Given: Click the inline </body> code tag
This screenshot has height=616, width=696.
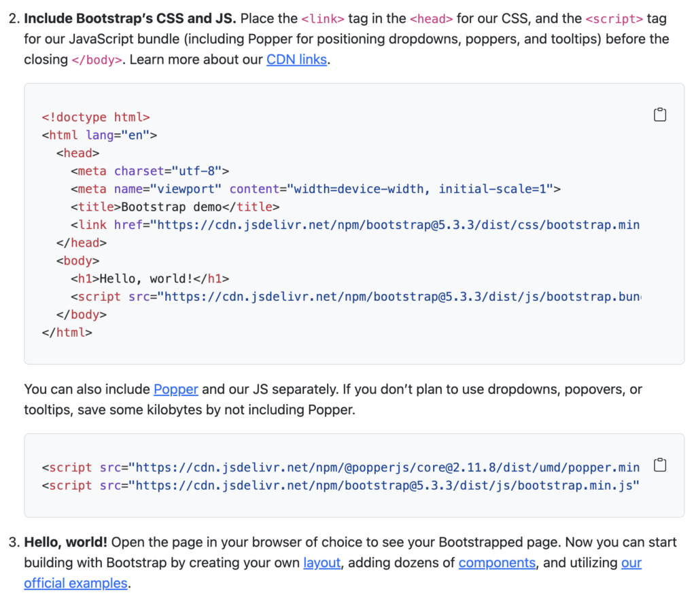Looking at the screenshot, I should pyautogui.click(x=97, y=60).
